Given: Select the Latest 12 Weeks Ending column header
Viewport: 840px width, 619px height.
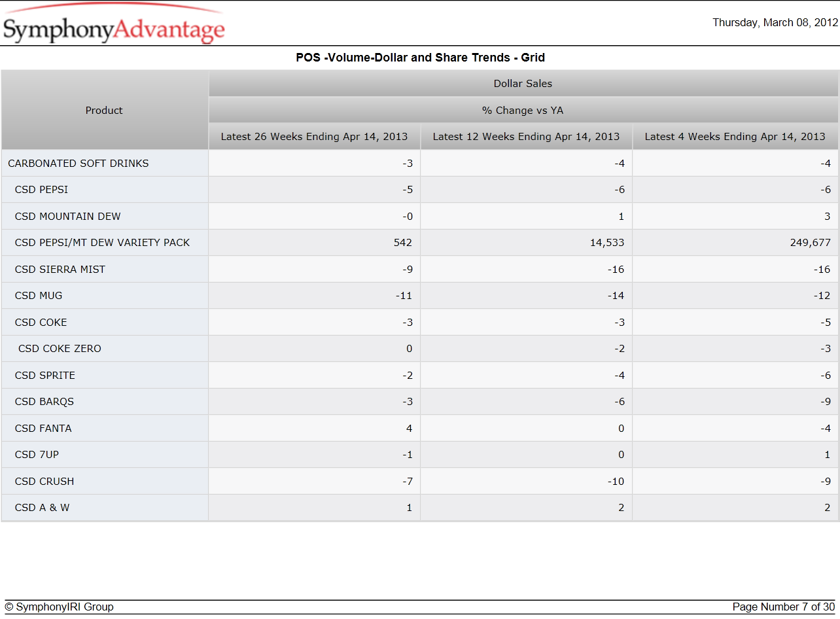Looking at the screenshot, I should pos(526,137).
